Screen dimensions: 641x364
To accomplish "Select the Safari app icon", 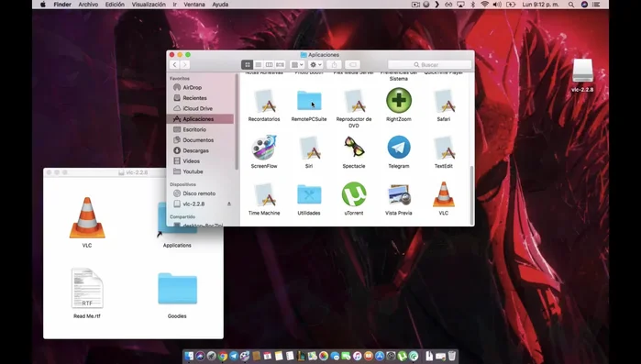I will click(x=444, y=101).
